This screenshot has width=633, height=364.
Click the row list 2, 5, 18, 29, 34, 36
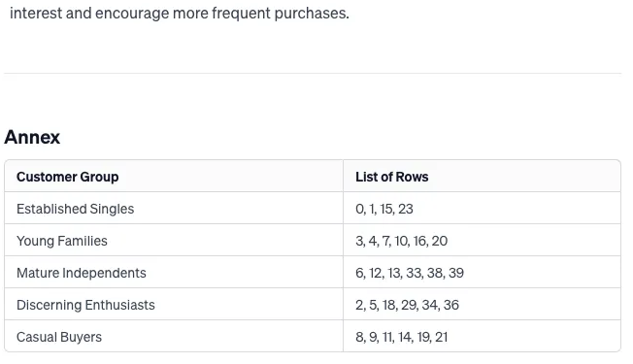[407, 305]
